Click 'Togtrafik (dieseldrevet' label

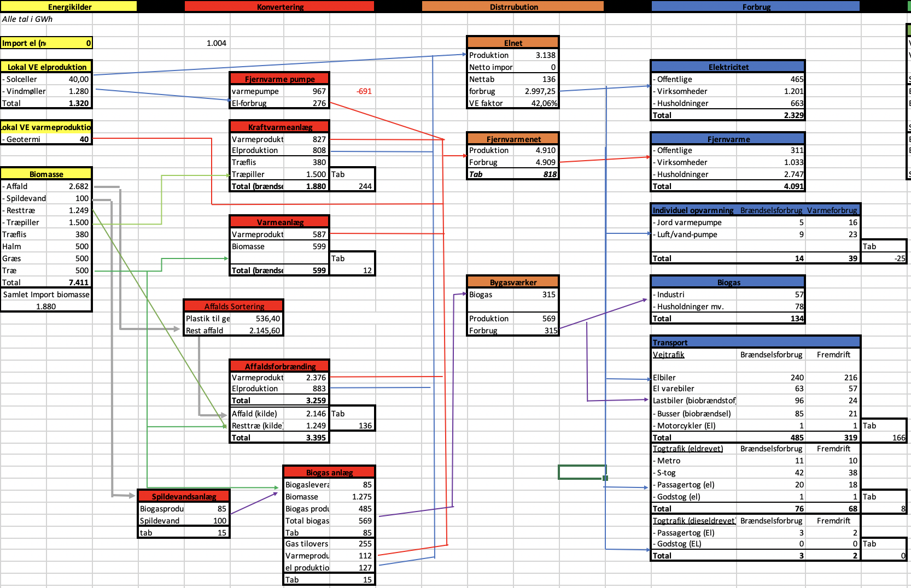[694, 521]
